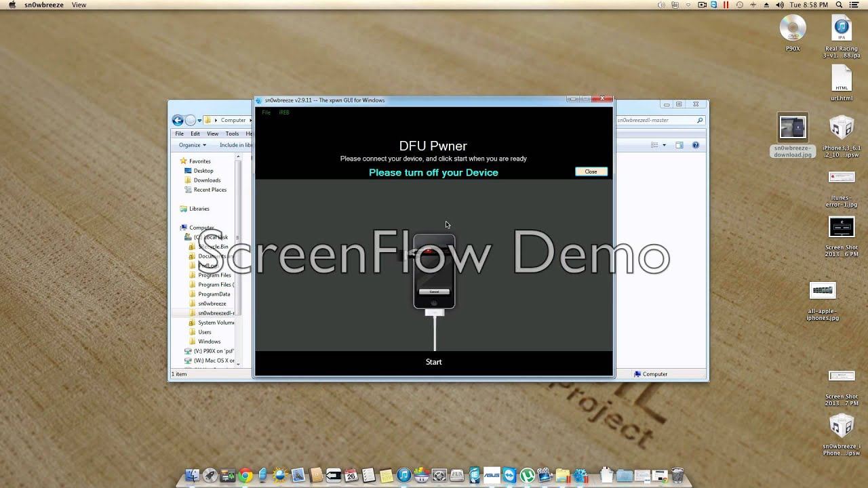
Task: Open sn0wbreeze app menu in Mac menu bar
Action: click(x=44, y=5)
